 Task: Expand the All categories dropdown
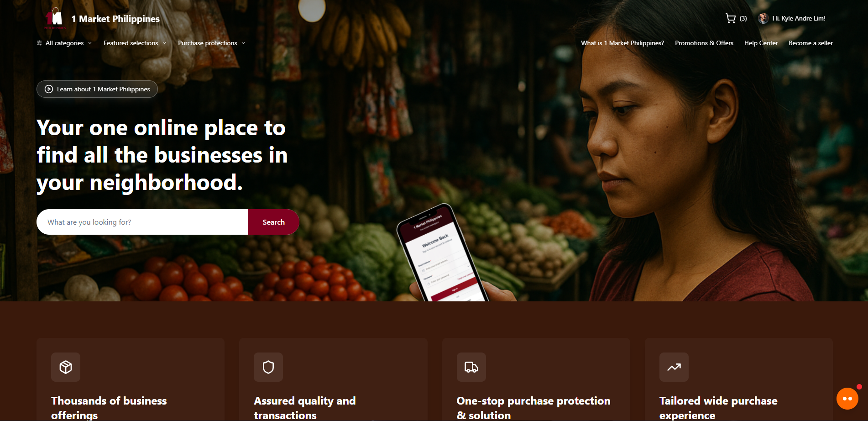pos(64,43)
